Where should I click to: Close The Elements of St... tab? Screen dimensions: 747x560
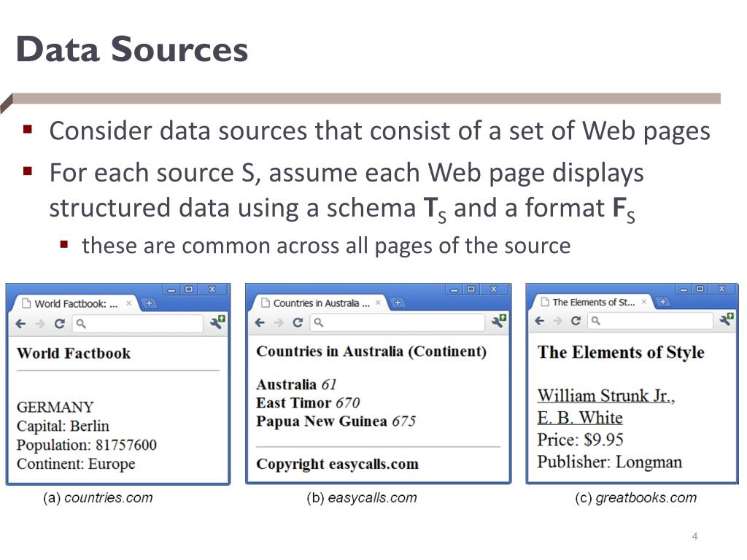[643, 302]
